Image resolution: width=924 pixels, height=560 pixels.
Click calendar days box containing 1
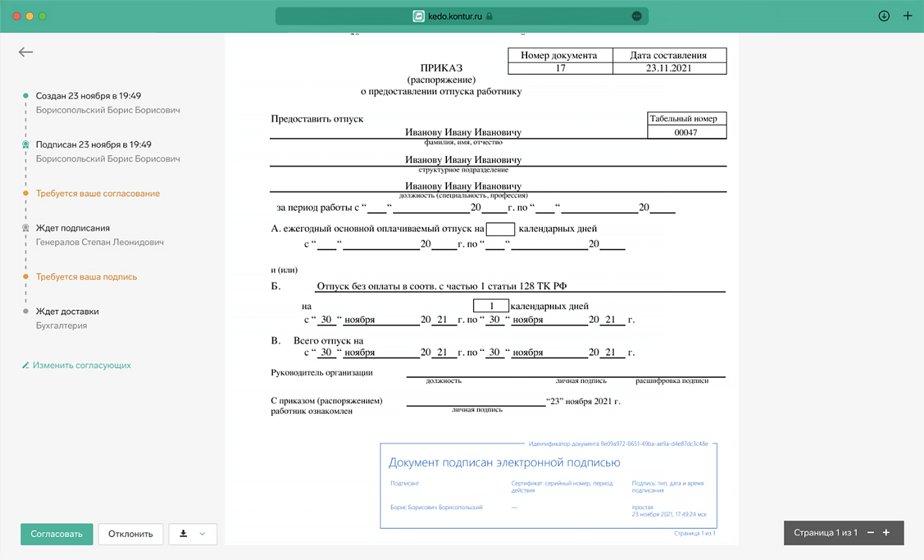[491, 305]
